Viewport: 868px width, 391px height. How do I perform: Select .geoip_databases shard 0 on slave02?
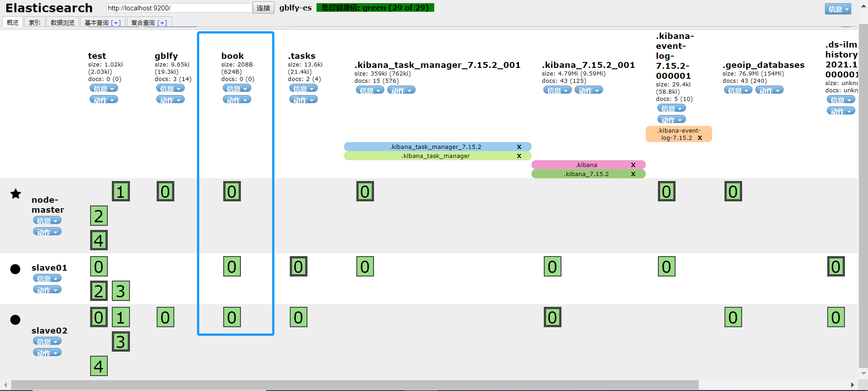733,317
